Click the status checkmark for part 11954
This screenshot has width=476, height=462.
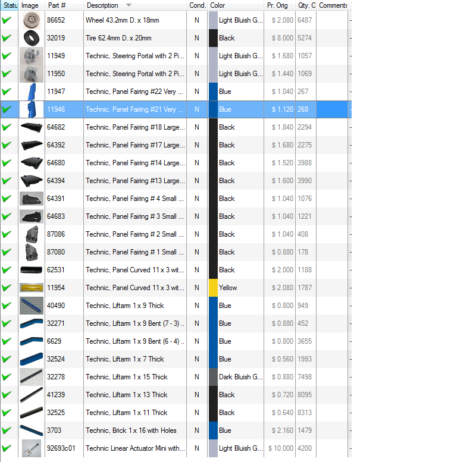pos(7,288)
